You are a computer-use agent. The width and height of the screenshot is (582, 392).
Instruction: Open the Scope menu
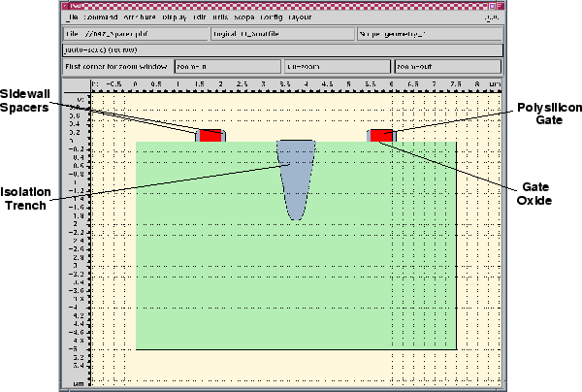point(245,17)
